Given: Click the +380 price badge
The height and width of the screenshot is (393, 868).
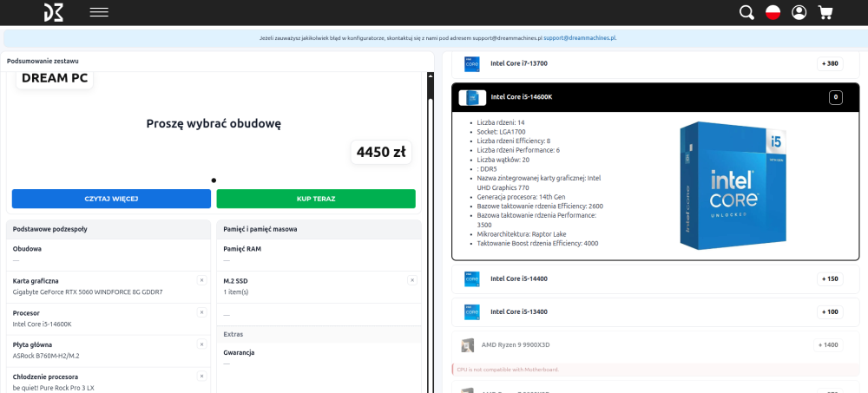Looking at the screenshot, I should 830,63.
